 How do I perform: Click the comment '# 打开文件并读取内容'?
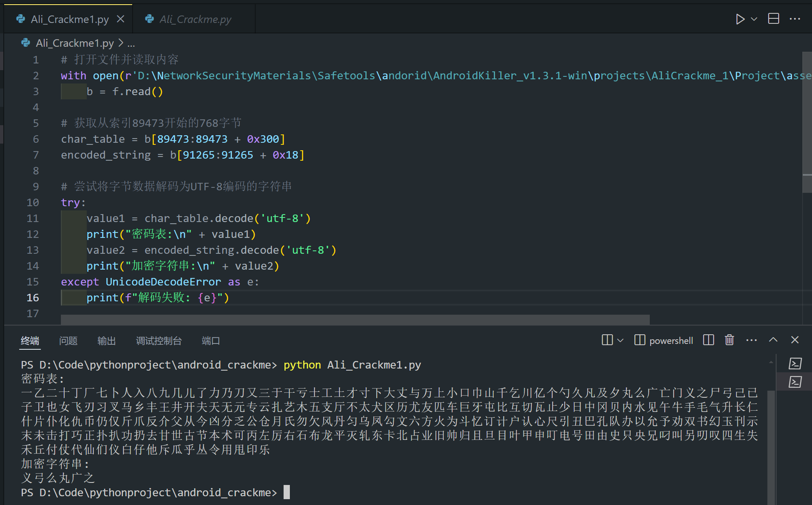pos(120,60)
